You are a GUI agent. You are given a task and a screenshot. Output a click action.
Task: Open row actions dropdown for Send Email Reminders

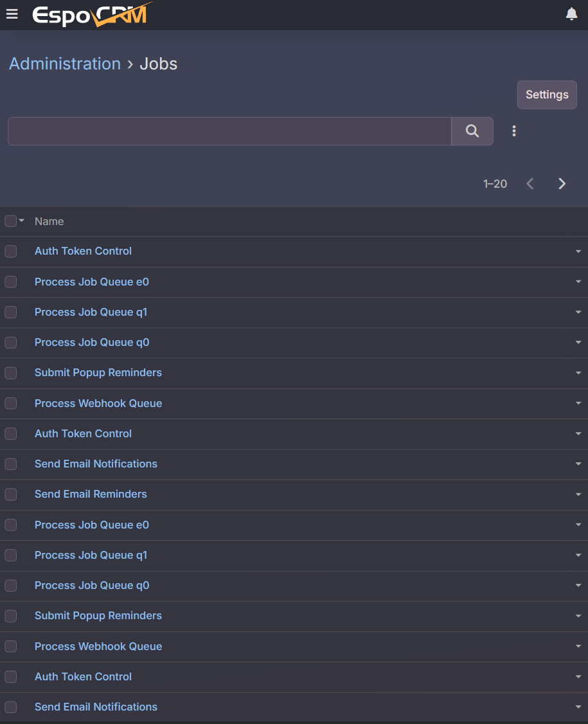[x=578, y=494]
